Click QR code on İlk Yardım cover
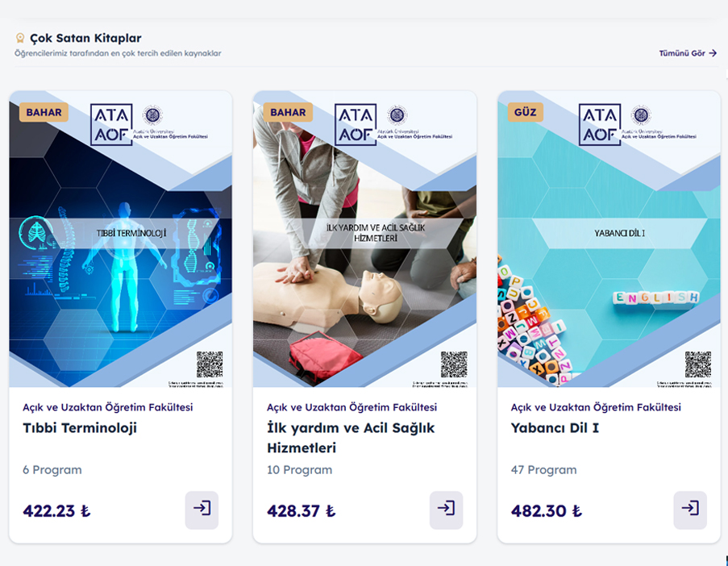The width and height of the screenshot is (728, 566). point(454,364)
